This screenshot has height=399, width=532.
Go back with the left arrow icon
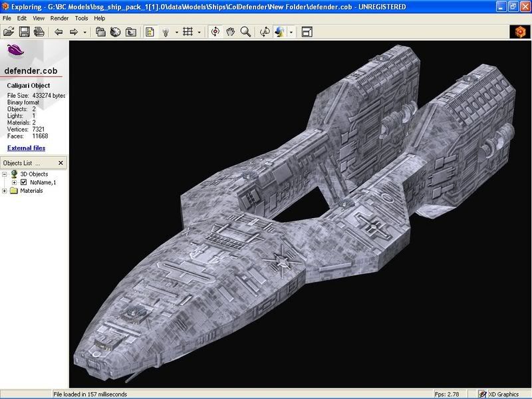tap(59, 32)
